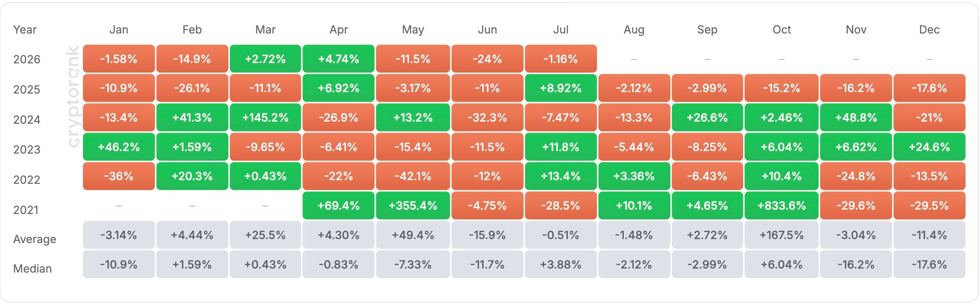Image resolution: width=980 pixels, height=305 pixels.
Task: Click the Oct column header
Action: click(781, 30)
